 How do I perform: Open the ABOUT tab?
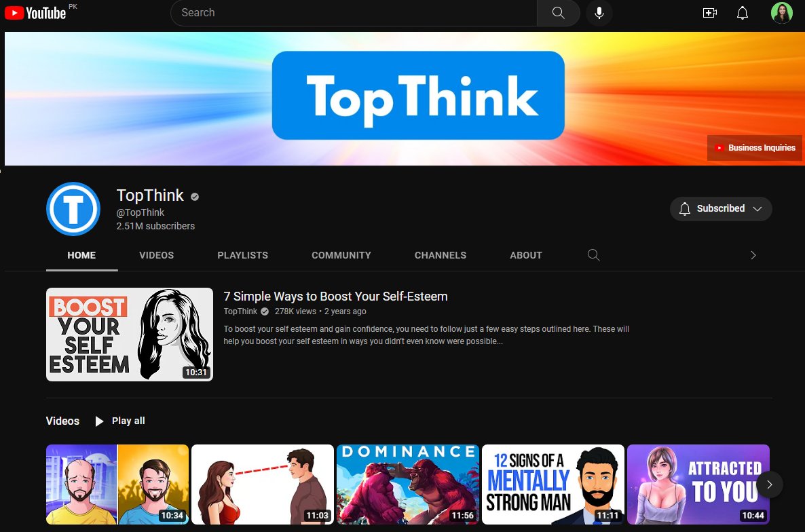point(526,255)
